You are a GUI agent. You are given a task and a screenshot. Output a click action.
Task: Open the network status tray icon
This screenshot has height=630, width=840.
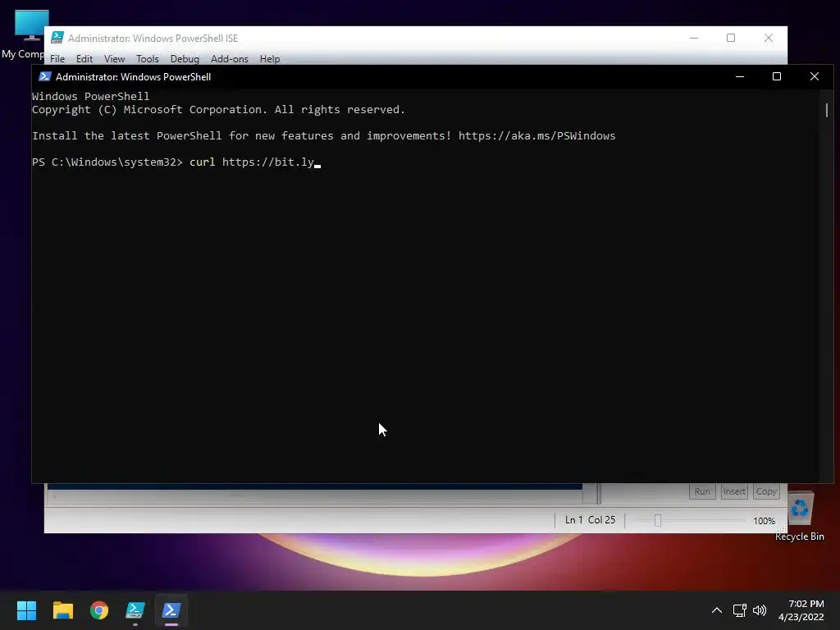740,610
